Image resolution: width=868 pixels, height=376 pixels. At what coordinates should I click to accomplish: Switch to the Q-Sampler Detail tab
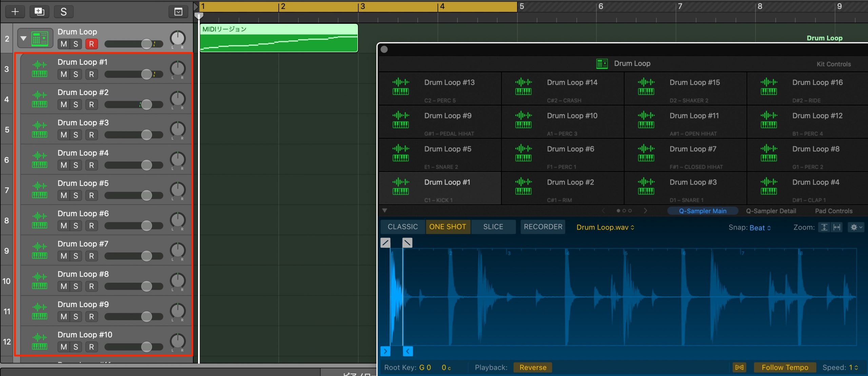(771, 211)
